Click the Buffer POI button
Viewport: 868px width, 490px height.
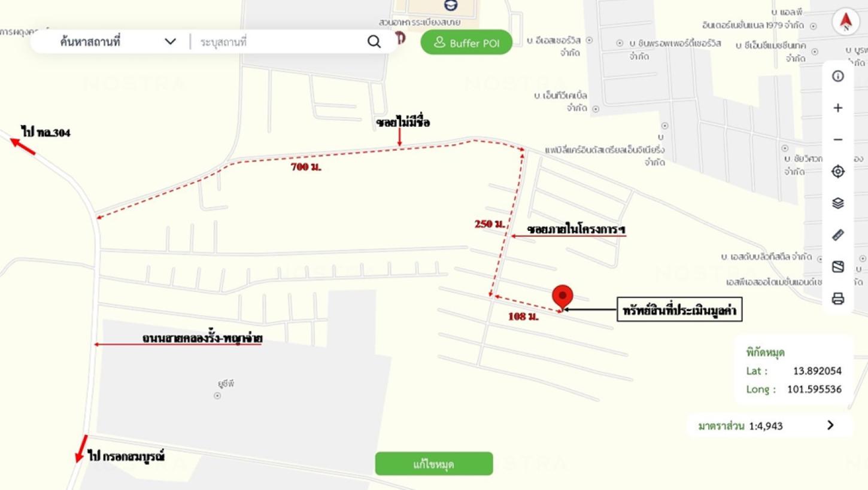(x=466, y=42)
